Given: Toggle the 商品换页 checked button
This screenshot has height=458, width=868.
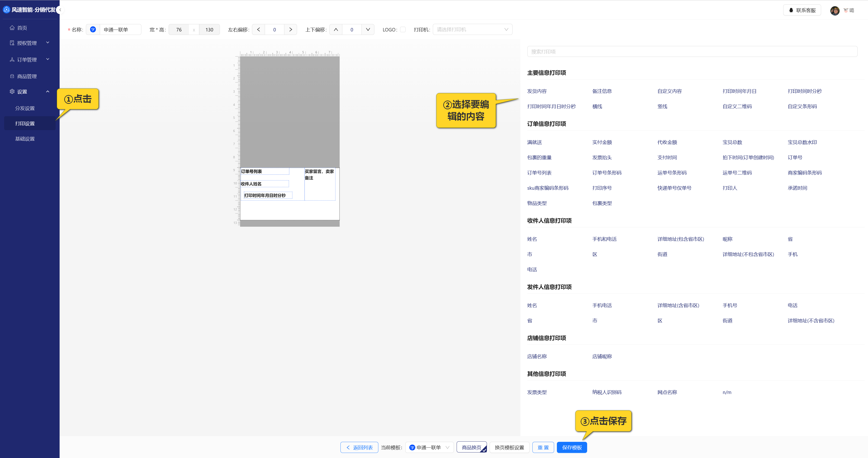Looking at the screenshot, I should click(471, 447).
